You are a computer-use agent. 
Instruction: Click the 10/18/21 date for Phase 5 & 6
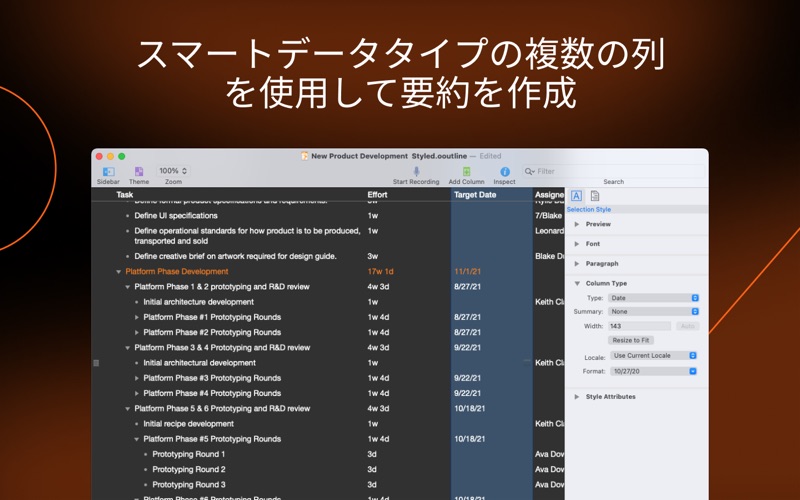[x=469, y=409]
